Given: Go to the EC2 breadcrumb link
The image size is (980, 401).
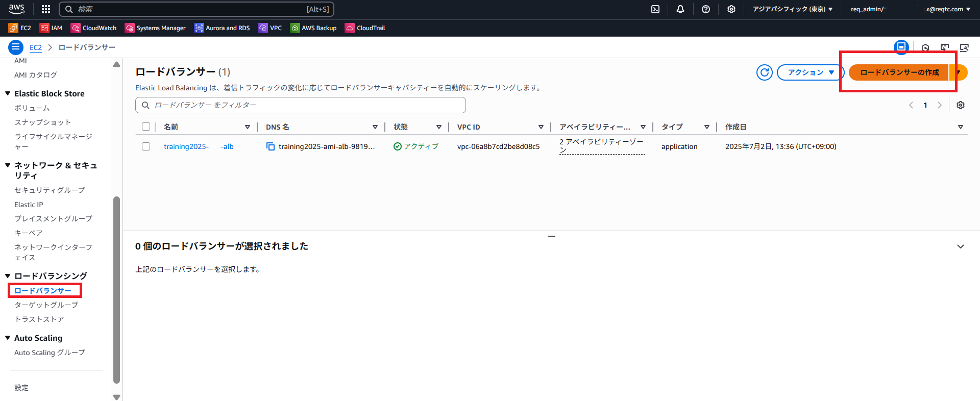Looking at the screenshot, I should point(36,47).
